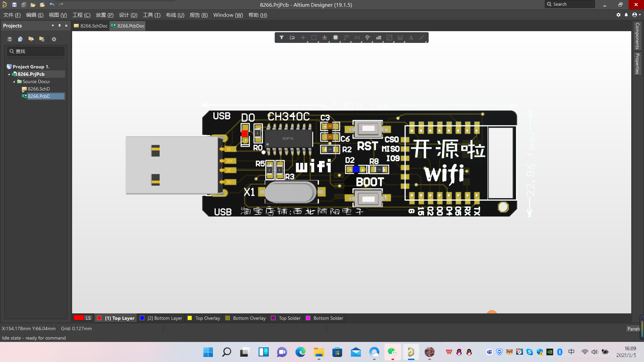This screenshot has height=362, width=644.
Task: Open the 视图 (V) menu
Action: pyautogui.click(x=58, y=15)
